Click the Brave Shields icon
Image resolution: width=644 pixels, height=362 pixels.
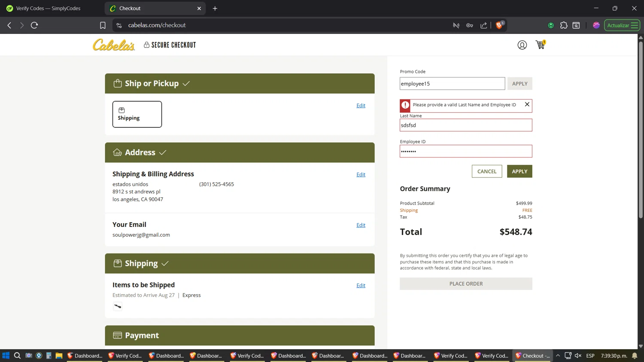click(x=500, y=25)
